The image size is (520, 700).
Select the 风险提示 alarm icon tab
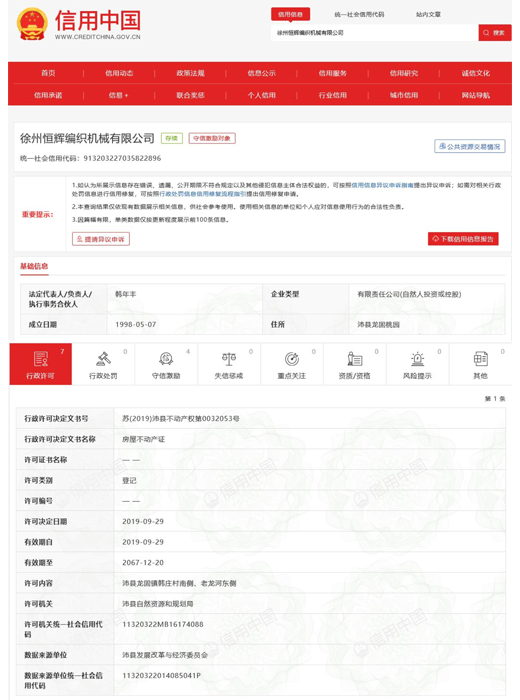coord(417,364)
